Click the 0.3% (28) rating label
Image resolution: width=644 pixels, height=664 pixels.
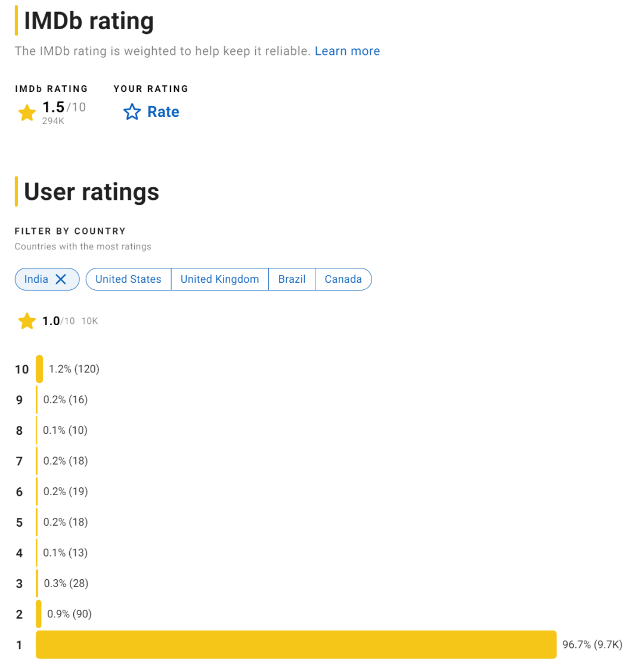[66, 583]
